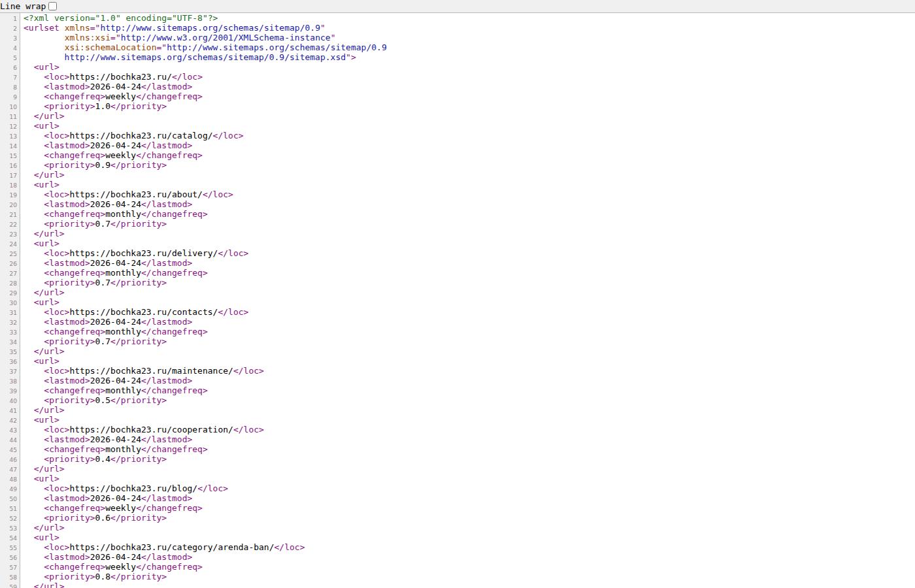Open the bochka23.ru/about/ link

(x=136, y=195)
